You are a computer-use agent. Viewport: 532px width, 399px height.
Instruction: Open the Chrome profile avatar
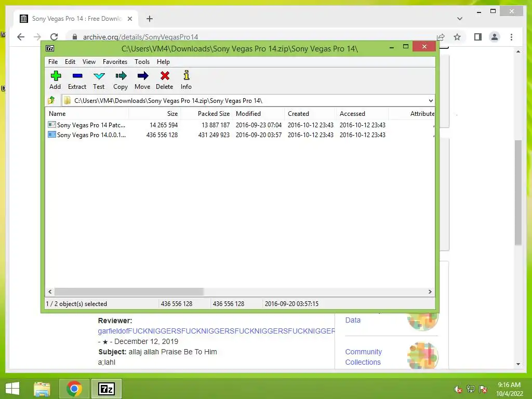[x=495, y=37]
